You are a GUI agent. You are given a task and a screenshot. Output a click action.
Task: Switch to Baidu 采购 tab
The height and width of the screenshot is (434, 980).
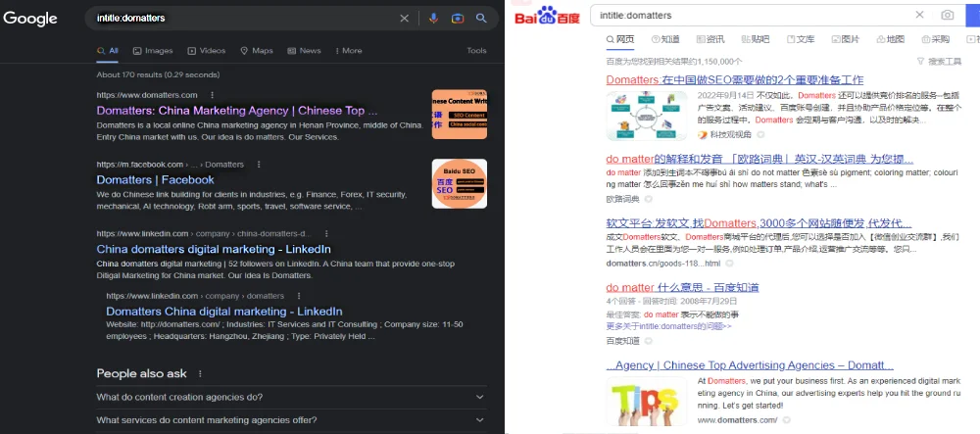tap(936, 39)
